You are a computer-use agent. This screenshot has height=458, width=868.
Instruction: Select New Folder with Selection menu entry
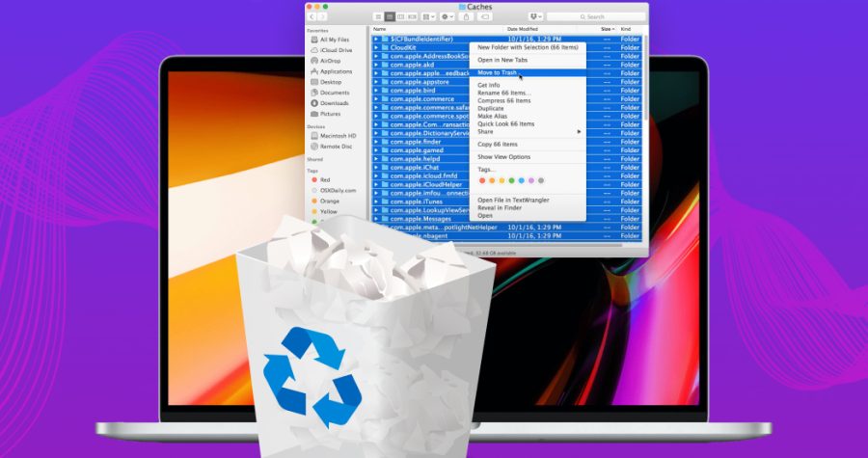pos(526,47)
